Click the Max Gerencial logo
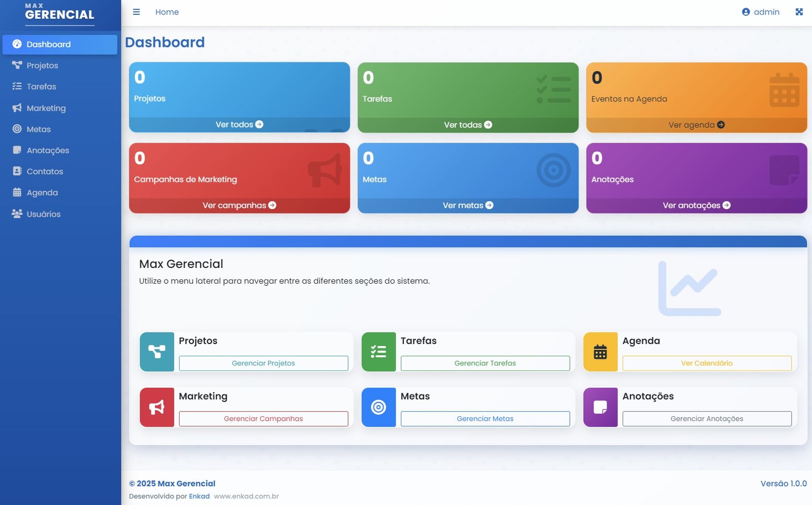 (60, 13)
